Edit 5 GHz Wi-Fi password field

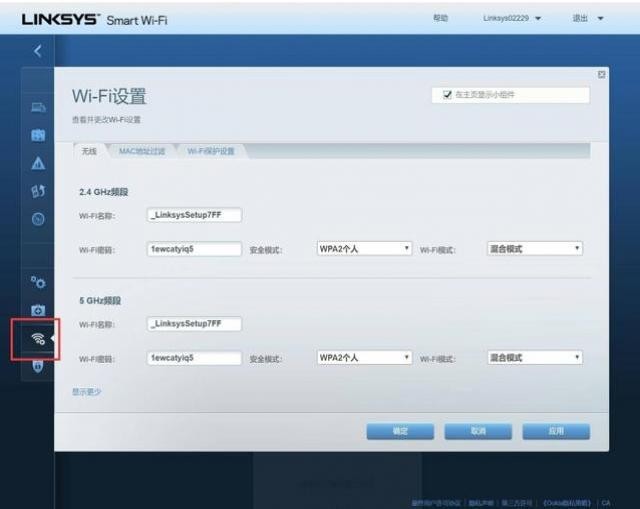[194, 358]
